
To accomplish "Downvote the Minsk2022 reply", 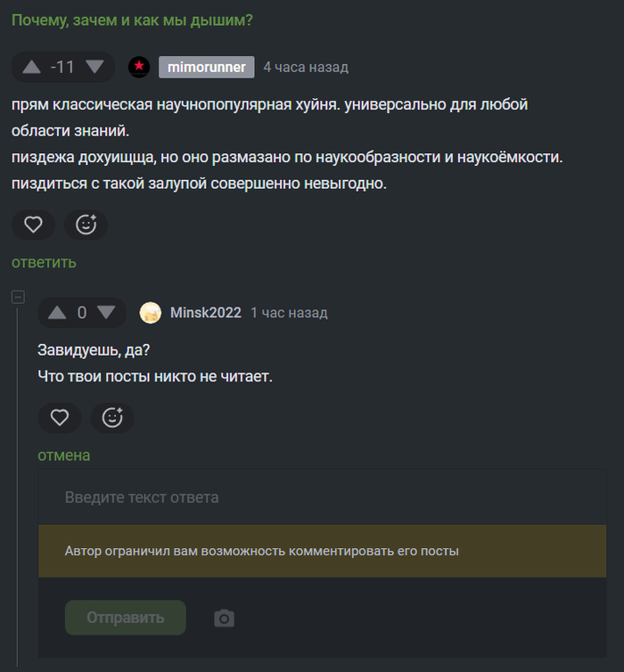I will pos(106,313).
